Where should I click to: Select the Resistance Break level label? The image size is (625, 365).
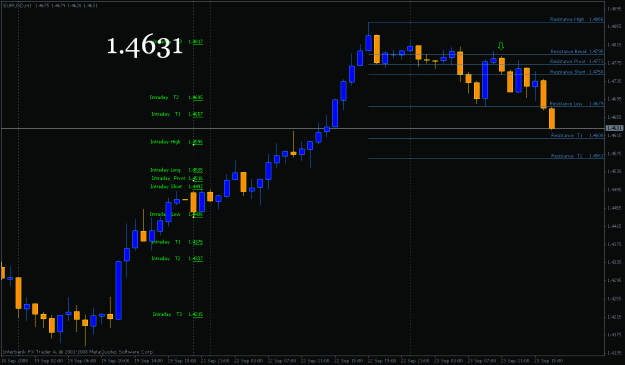(577, 51)
